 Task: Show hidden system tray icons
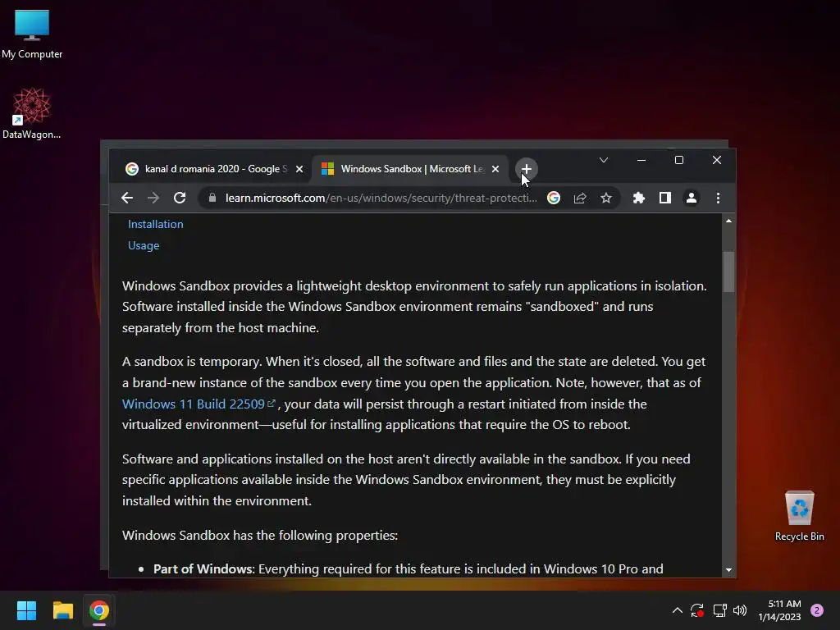pyautogui.click(x=677, y=610)
